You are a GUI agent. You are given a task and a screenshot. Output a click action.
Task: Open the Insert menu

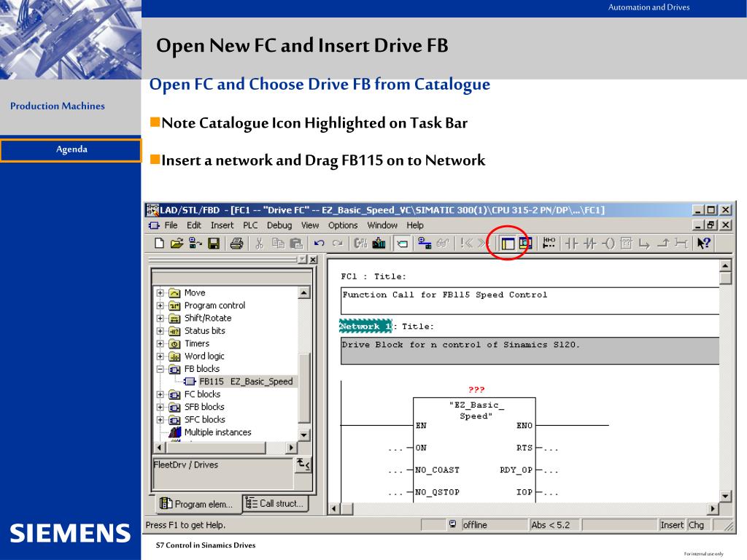coord(222,225)
